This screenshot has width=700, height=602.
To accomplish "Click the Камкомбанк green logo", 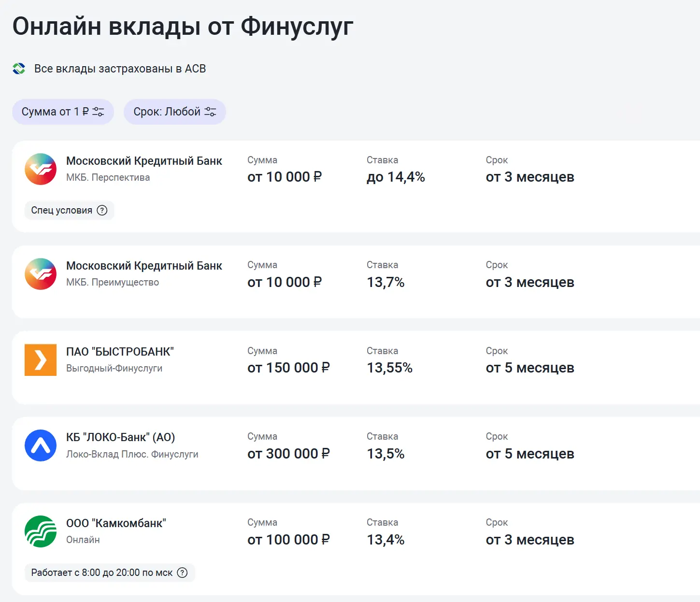I will click(x=41, y=531).
